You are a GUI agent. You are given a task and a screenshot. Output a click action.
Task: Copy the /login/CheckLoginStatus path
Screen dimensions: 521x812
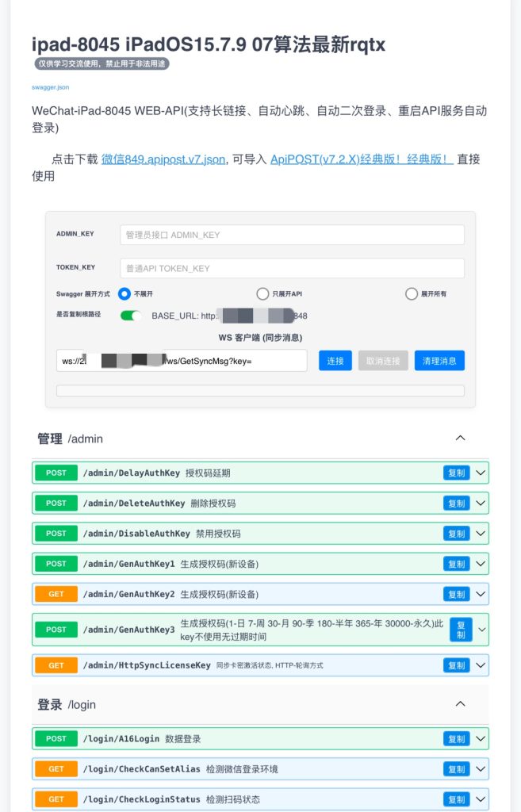coord(456,799)
